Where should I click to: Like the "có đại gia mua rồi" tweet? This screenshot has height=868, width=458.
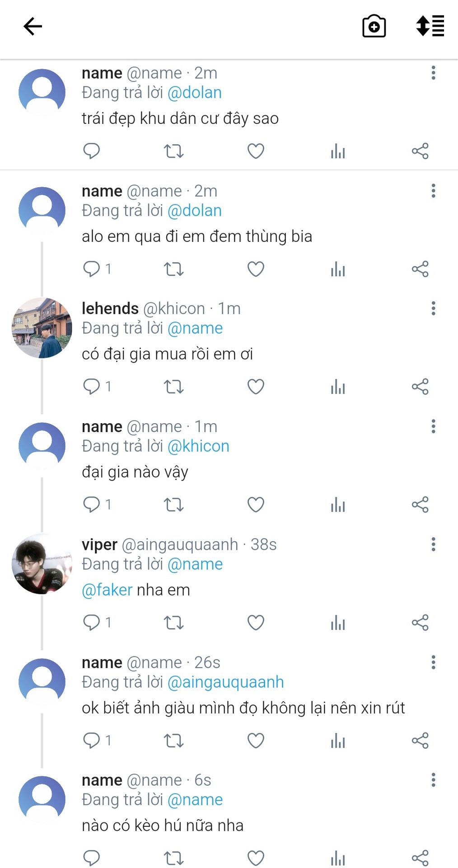[256, 387]
